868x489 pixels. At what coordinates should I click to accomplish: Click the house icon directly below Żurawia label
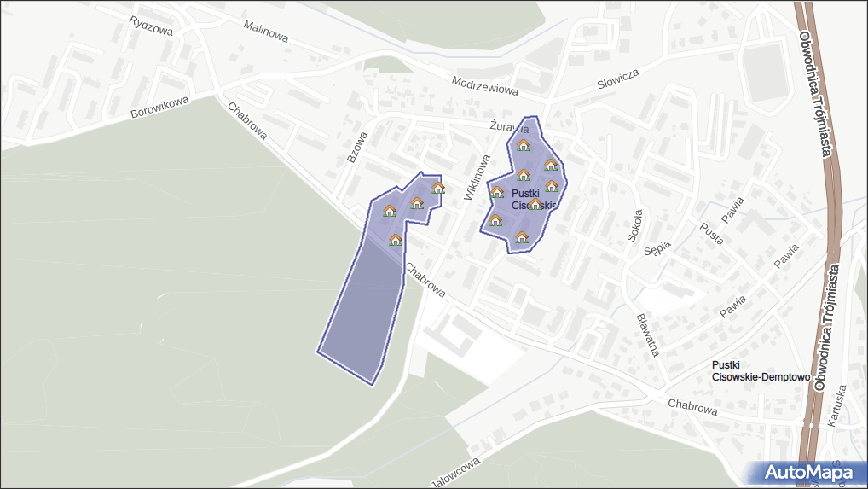pos(524,145)
